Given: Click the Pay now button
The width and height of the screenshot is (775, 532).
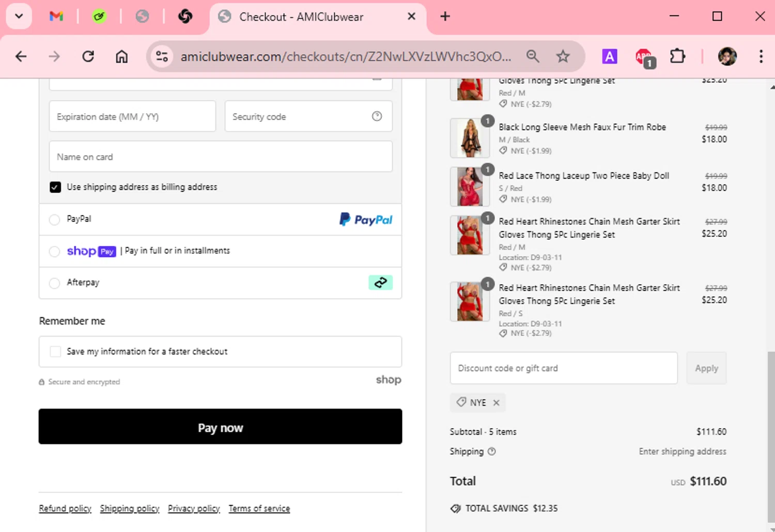Looking at the screenshot, I should [221, 427].
